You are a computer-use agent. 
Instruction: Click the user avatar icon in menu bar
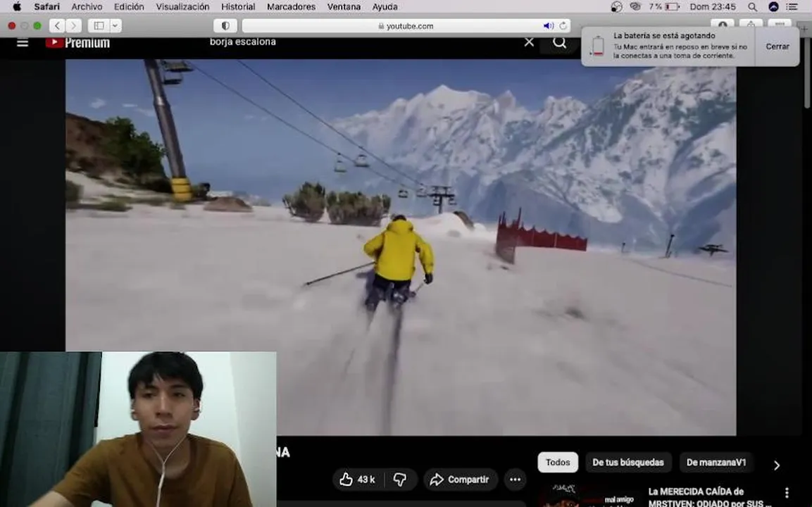coord(774,7)
